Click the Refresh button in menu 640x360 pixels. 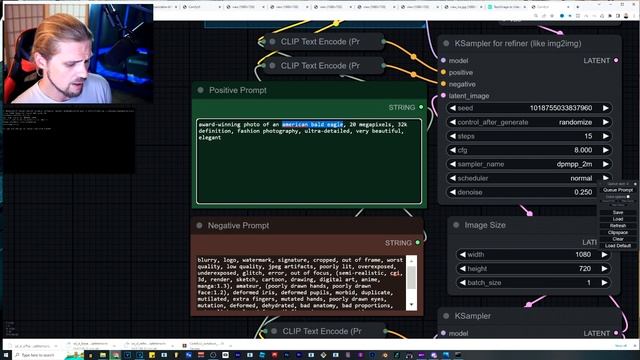(x=618, y=226)
